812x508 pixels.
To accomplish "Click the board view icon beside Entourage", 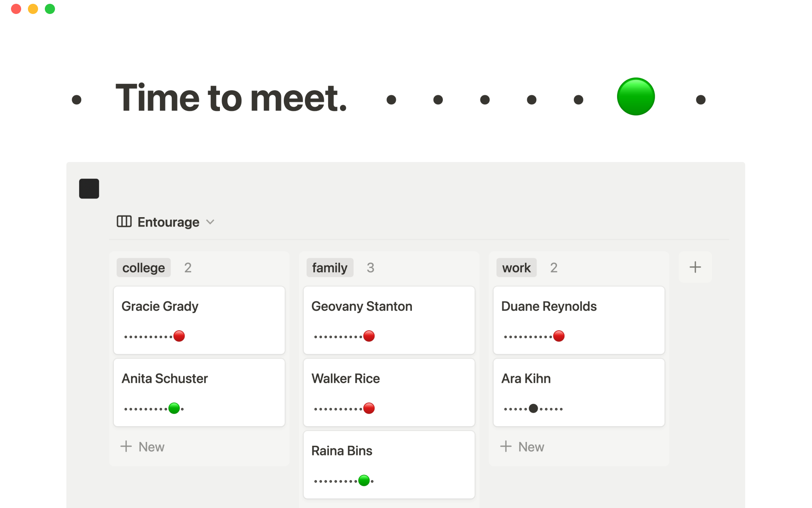I will pyautogui.click(x=124, y=221).
